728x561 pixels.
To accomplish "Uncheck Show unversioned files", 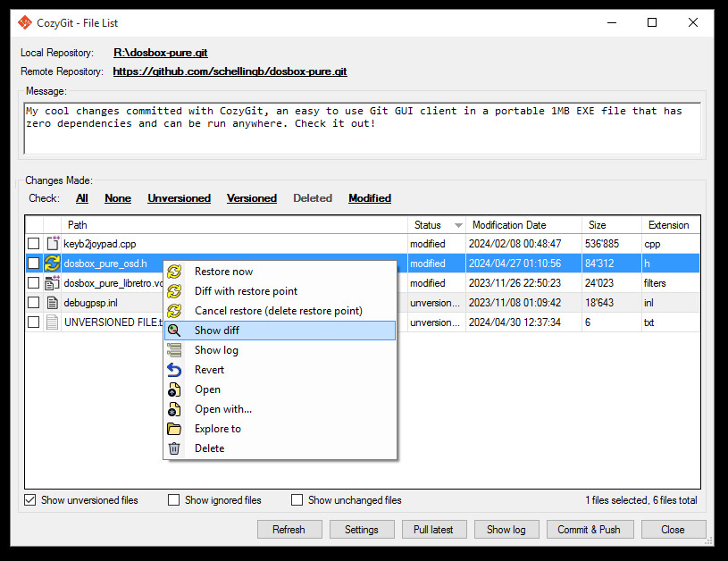I will tap(30, 500).
